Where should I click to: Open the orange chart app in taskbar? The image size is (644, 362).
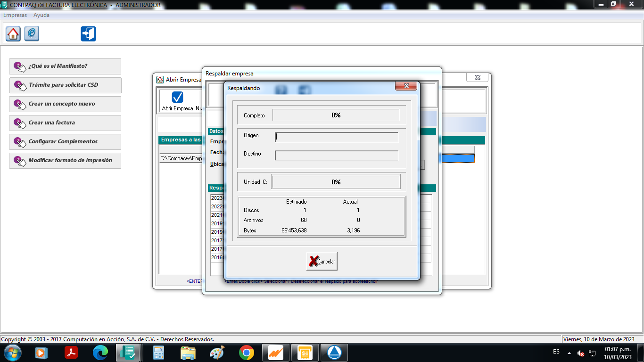click(276, 353)
